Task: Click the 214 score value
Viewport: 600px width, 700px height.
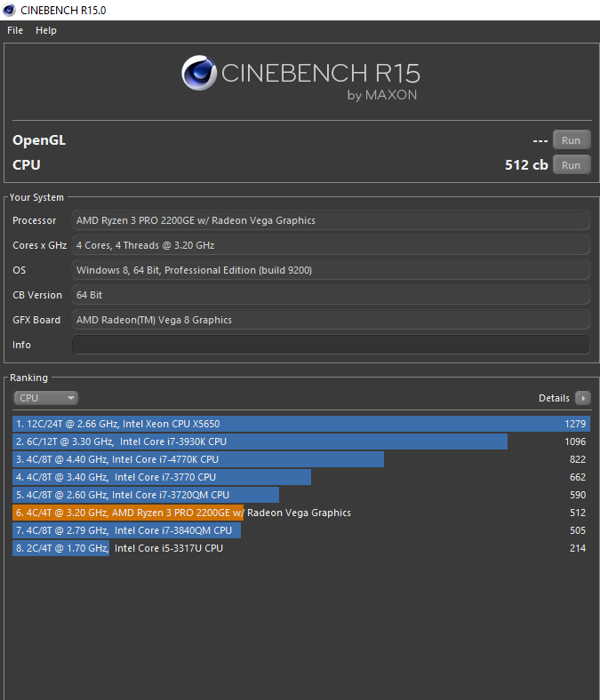Action: click(x=578, y=548)
